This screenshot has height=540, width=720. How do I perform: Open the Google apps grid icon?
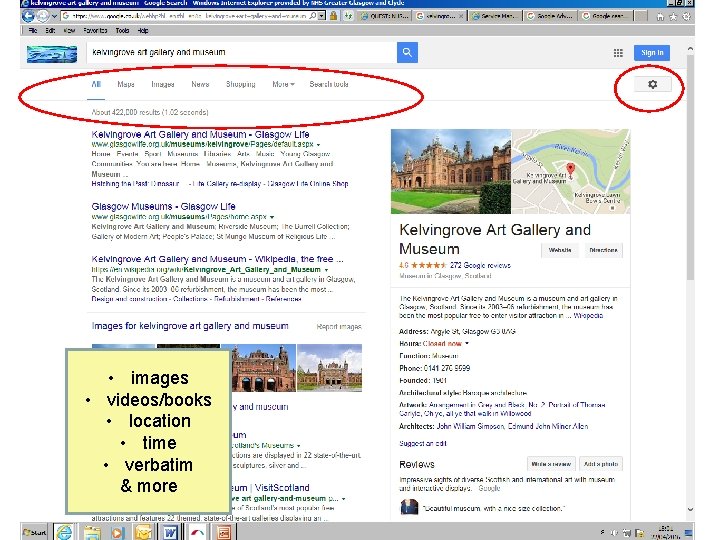click(x=618, y=53)
